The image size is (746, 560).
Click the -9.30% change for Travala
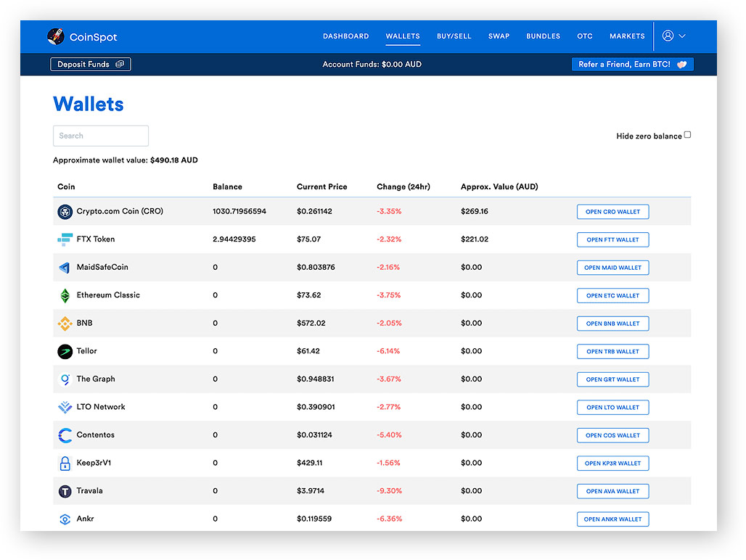[389, 491]
